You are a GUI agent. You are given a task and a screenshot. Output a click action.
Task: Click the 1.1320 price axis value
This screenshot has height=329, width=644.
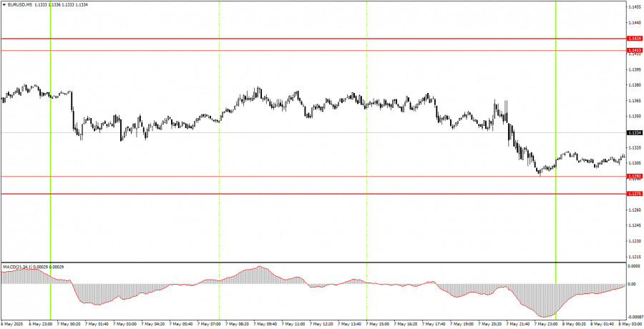635,148
